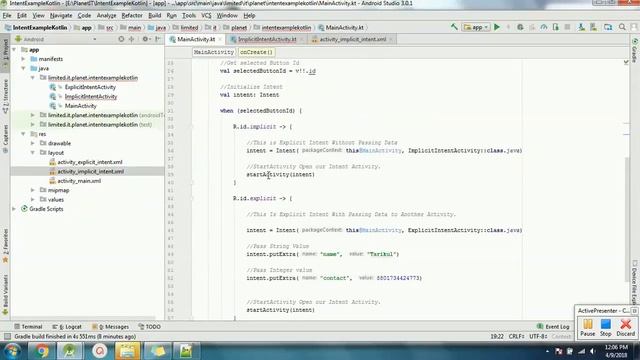This screenshot has height=360, width=640.
Task: Click the Search Everywhere magnifier icon
Action: [x=622, y=27]
